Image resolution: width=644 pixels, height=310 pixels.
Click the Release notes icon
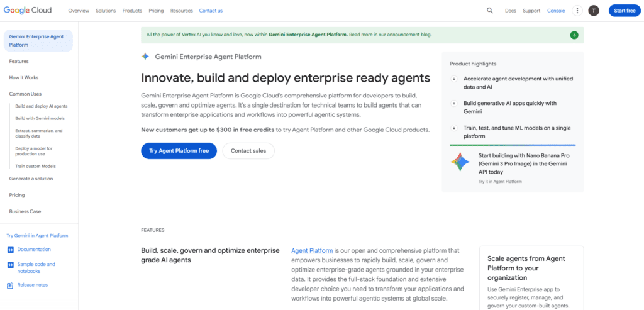[10, 285]
